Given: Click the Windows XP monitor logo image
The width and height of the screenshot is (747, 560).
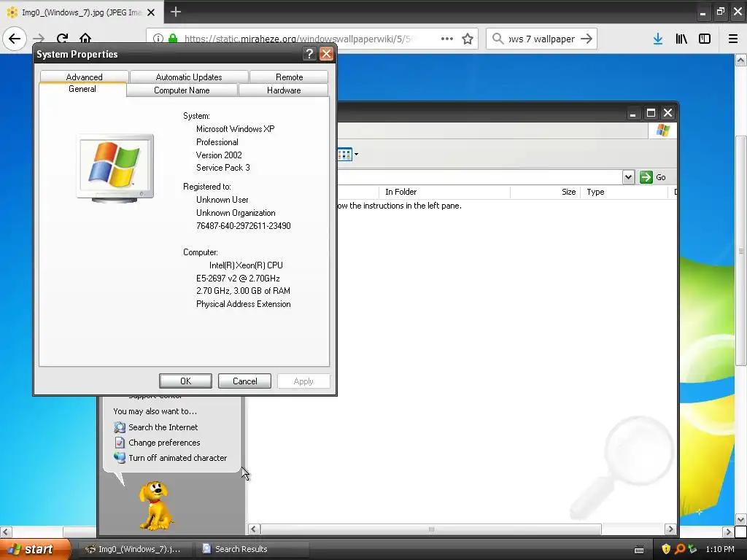Looking at the screenshot, I should point(115,168).
